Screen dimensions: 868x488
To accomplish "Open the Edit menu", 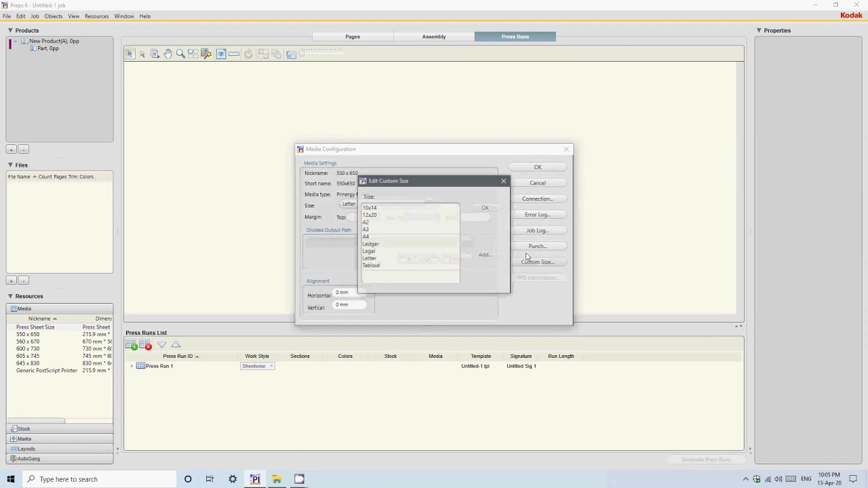I will pos(21,16).
